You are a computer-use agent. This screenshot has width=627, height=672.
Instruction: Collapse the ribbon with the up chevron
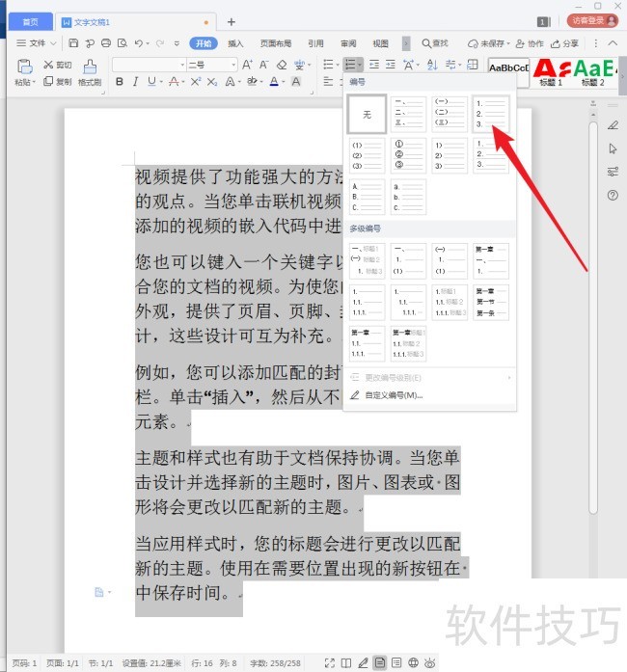click(x=613, y=42)
